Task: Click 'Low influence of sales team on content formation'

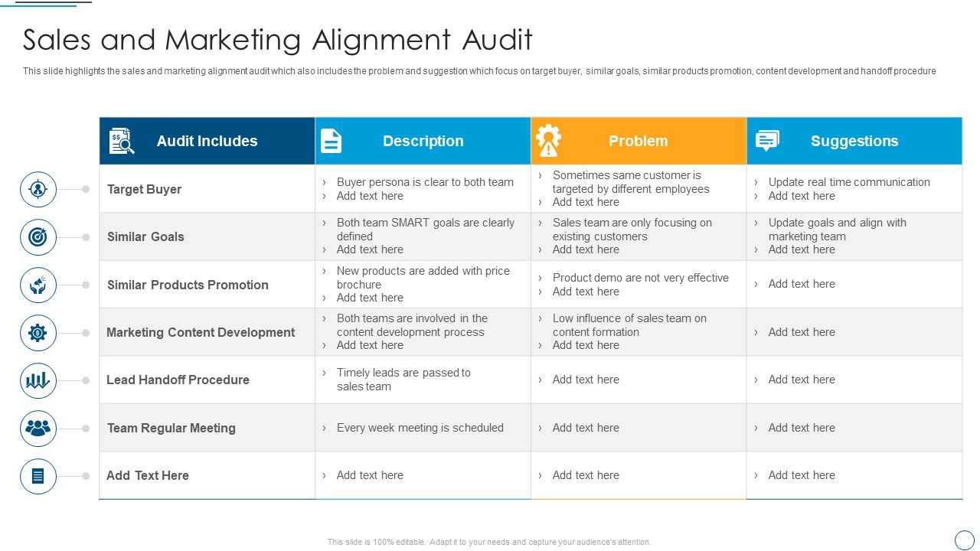Action: [x=629, y=325]
